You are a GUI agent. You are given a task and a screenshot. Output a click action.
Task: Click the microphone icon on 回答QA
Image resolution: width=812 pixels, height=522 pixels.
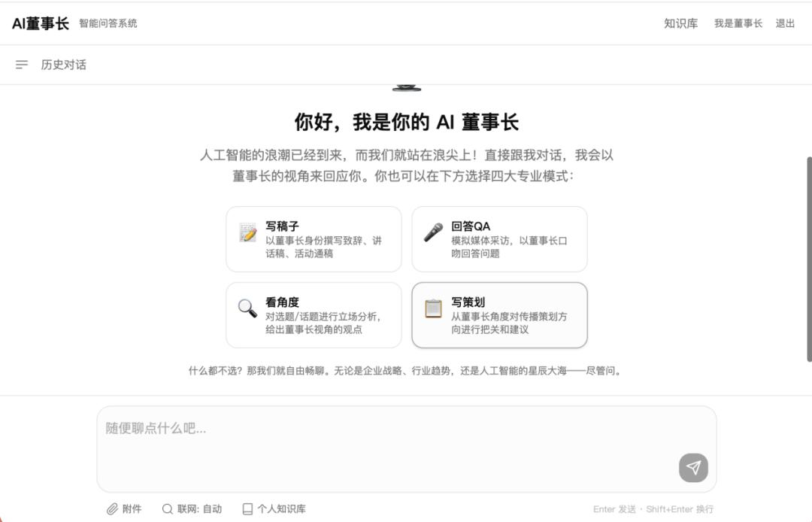click(434, 232)
